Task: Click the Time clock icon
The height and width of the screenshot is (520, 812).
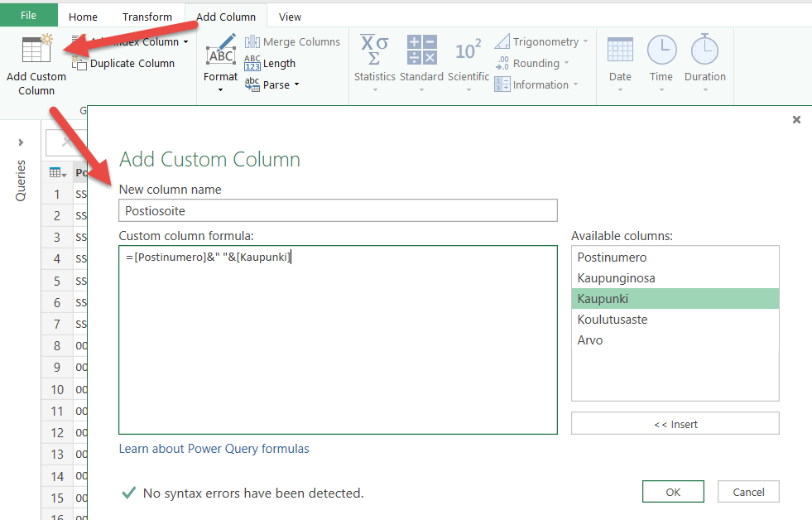Action: coord(661,51)
